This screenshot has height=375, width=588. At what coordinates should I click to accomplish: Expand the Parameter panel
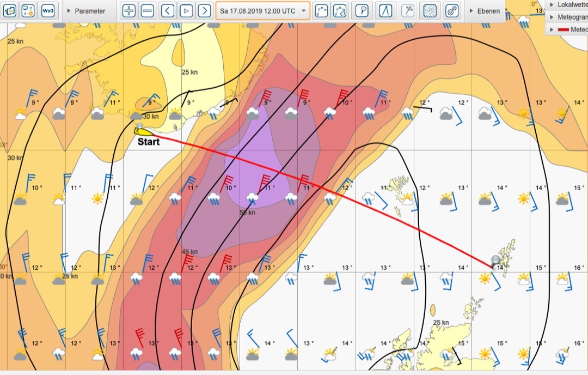pyautogui.click(x=86, y=11)
